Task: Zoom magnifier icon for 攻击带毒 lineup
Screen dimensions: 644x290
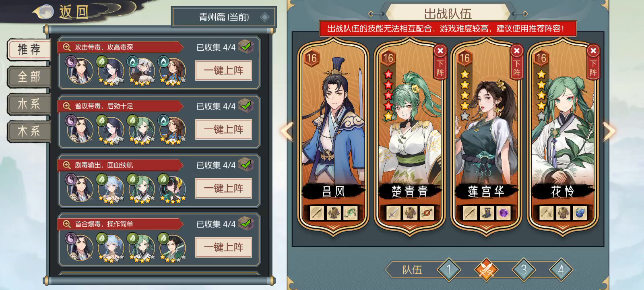Action: 66,47
